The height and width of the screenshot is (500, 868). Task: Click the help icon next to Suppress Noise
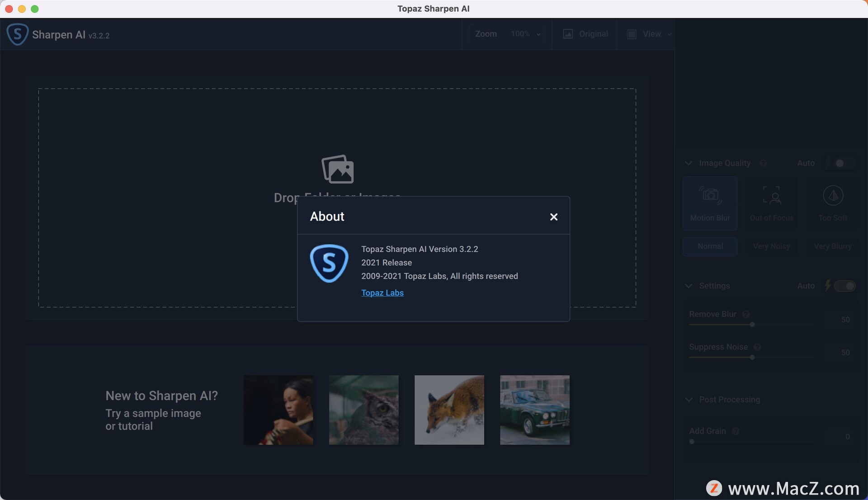click(x=757, y=347)
